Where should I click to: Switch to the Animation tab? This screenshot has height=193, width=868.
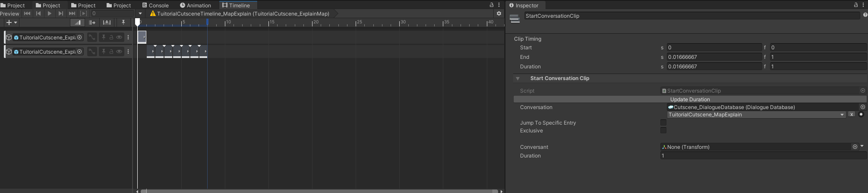(196, 5)
